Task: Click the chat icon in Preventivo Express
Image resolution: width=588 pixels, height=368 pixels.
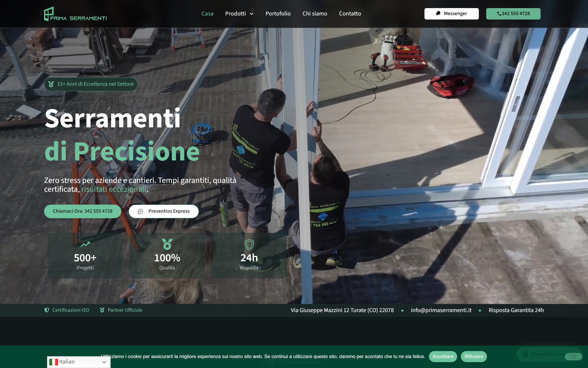Action: pos(140,211)
